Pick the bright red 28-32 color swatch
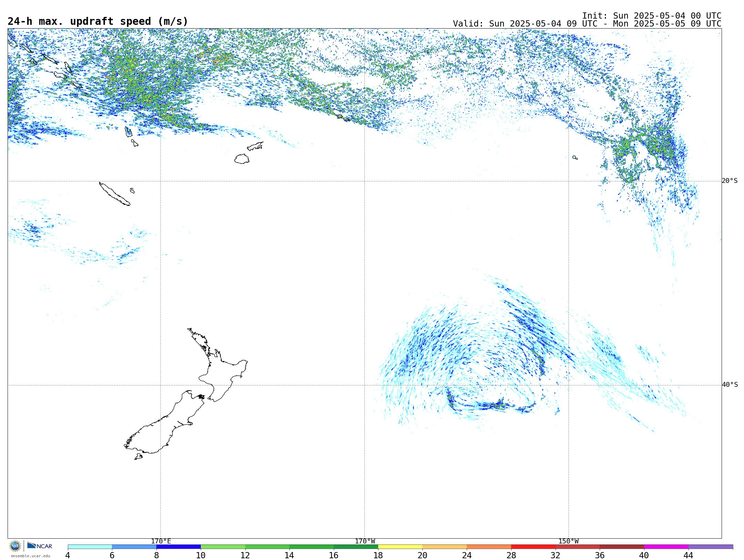Image resolution: width=744 pixels, height=560 pixels. (533, 547)
